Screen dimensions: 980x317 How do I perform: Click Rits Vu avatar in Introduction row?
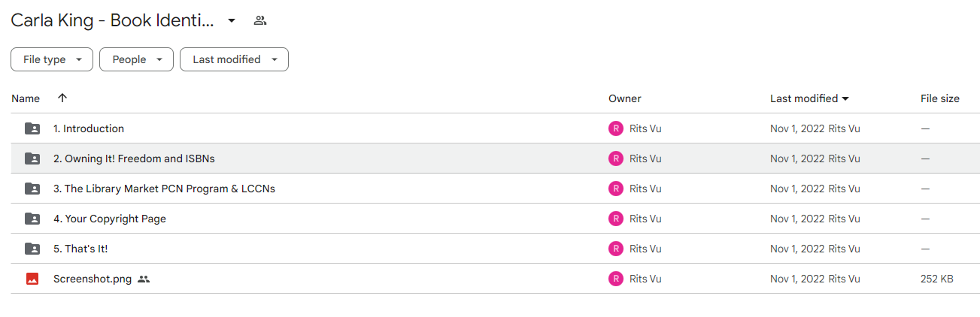[x=616, y=128]
